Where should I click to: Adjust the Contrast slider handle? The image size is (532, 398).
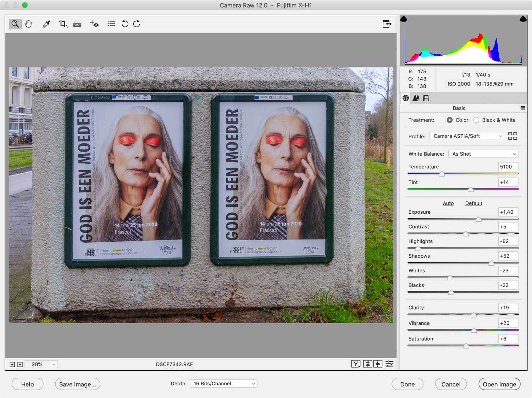(x=466, y=234)
